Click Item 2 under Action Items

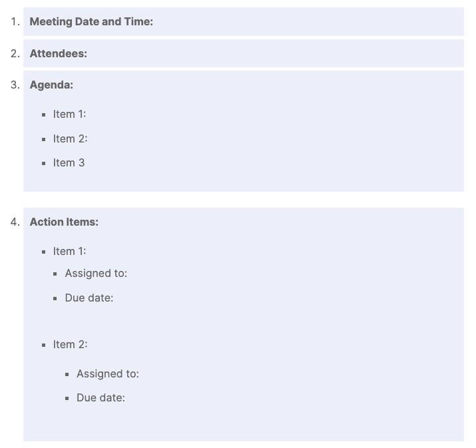click(70, 345)
